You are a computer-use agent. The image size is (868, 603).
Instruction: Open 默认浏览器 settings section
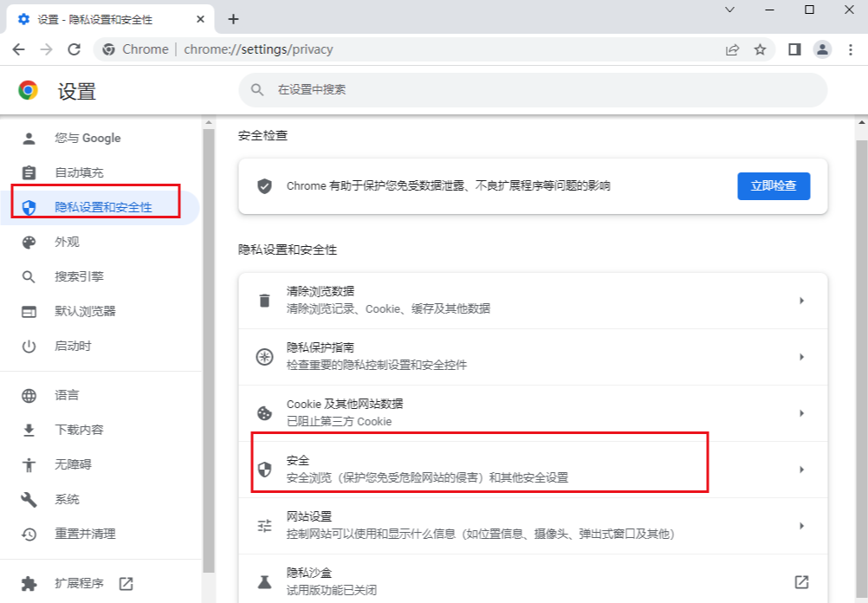[x=100, y=311]
